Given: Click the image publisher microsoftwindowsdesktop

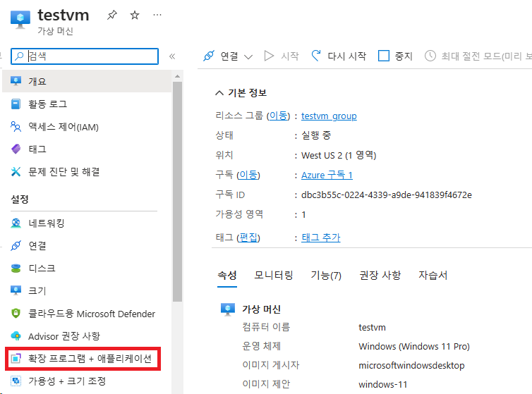Looking at the screenshot, I should click(x=411, y=366).
